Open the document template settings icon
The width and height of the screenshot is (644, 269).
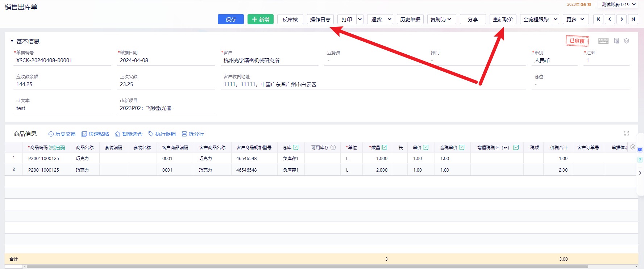coord(616,41)
